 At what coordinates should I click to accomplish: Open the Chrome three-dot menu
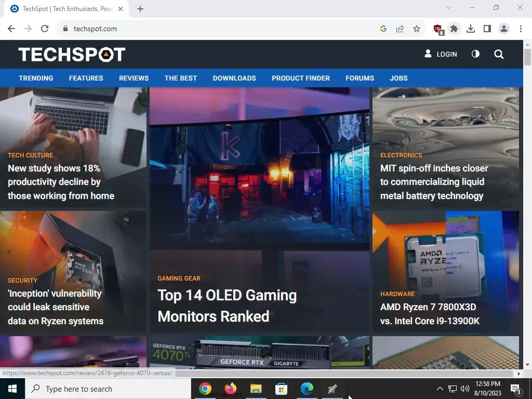point(521,29)
